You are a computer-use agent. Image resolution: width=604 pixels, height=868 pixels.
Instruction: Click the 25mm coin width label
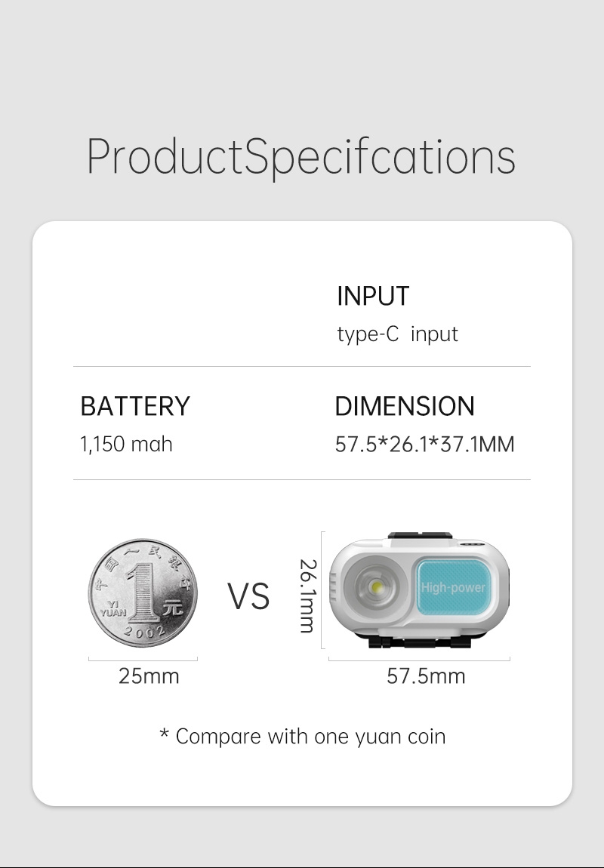149,676
